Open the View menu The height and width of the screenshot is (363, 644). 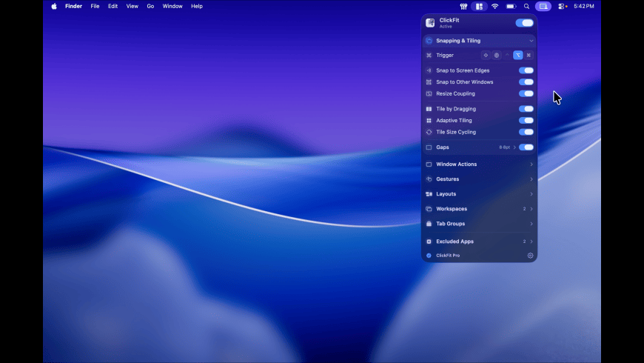tap(133, 6)
